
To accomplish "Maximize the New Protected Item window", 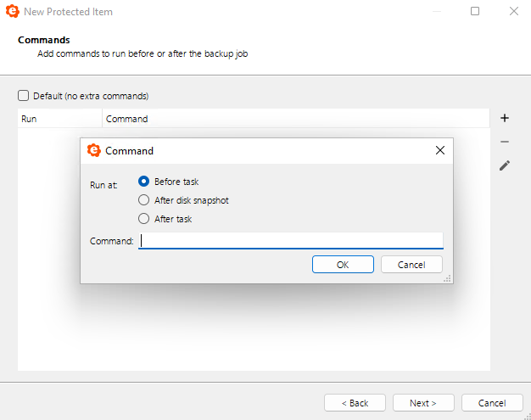I will pyautogui.click(x=475, y=11).
